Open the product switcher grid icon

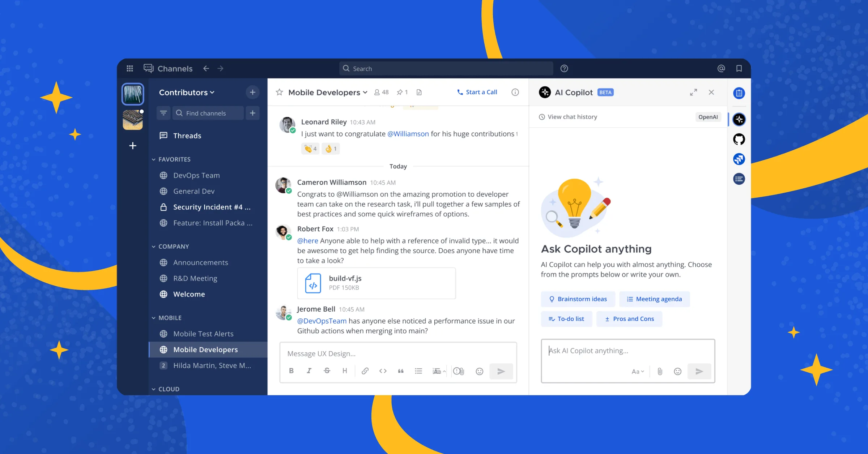(130, 68)
